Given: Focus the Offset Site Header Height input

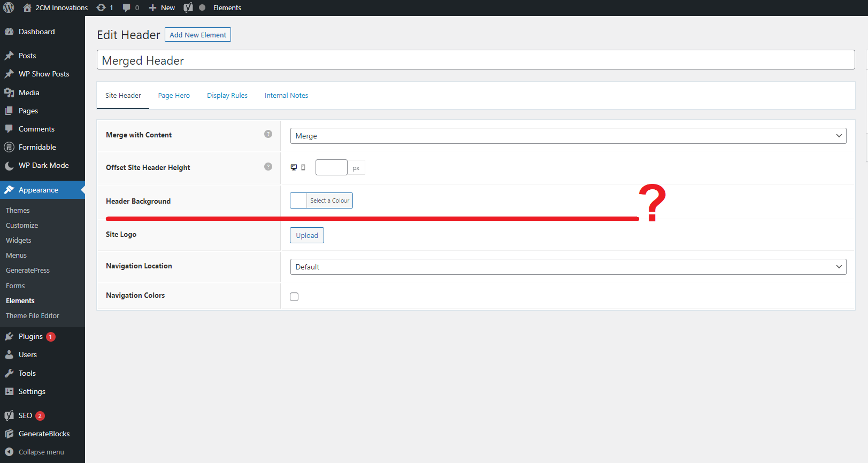Looking at the screenshot, I should 332,167.
